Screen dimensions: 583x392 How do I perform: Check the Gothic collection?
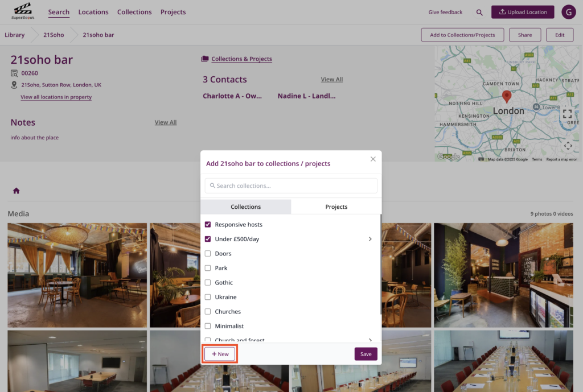tap(208, 282)
